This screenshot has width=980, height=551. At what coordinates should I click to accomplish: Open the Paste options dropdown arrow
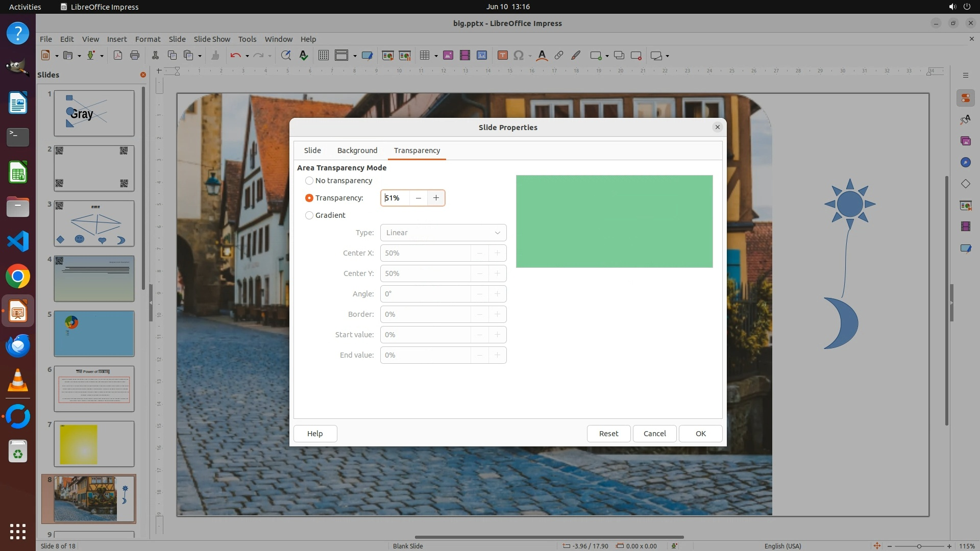point(200,56)
